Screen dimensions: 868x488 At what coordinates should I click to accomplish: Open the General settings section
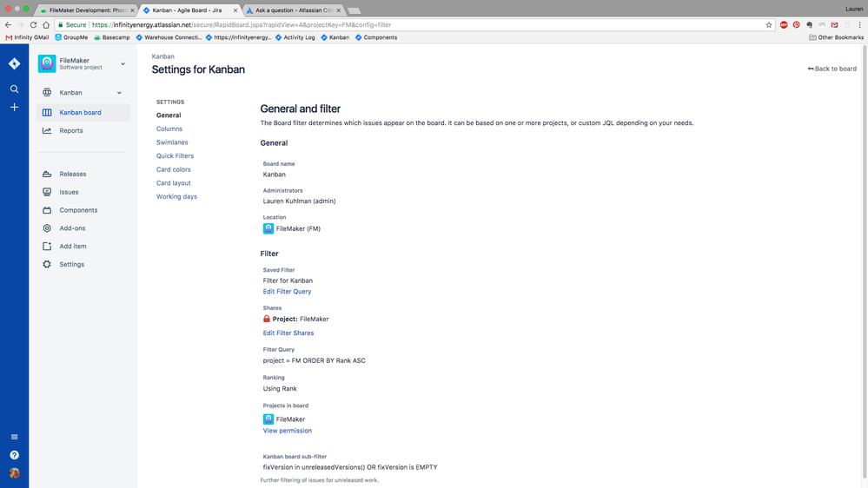point(169,115)
